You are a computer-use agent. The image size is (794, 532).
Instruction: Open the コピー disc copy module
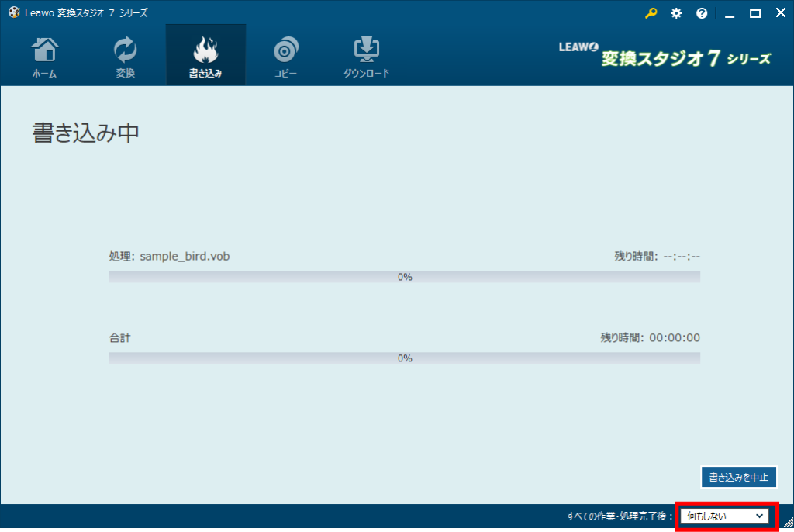point(285,58)
